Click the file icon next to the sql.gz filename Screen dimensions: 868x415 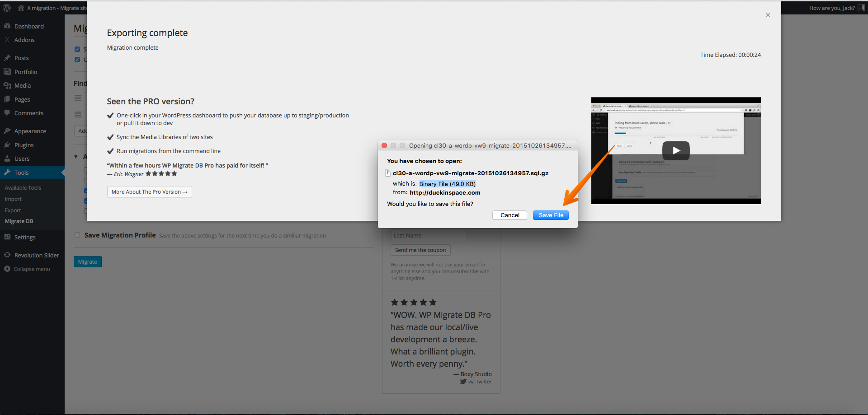click(x=388, y=173)
